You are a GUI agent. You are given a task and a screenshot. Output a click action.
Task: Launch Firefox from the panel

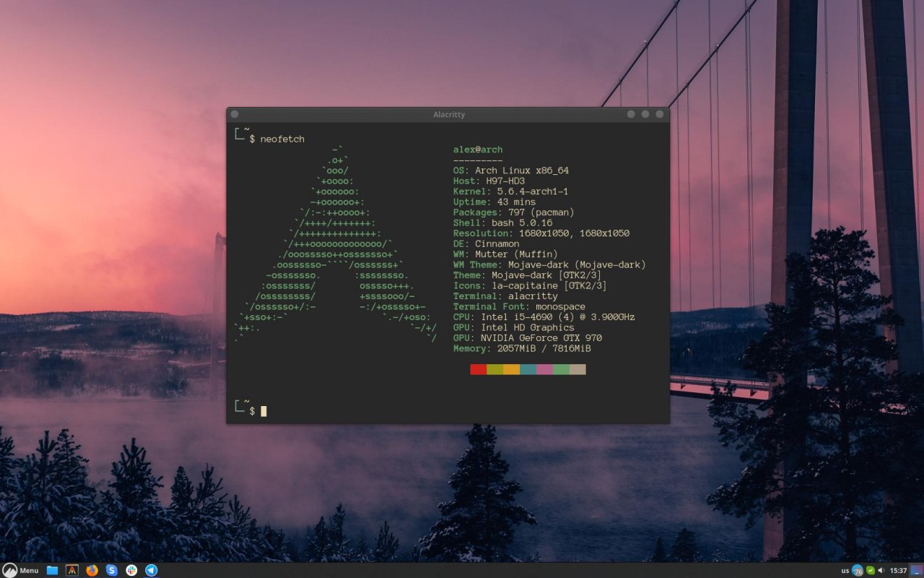92,570
